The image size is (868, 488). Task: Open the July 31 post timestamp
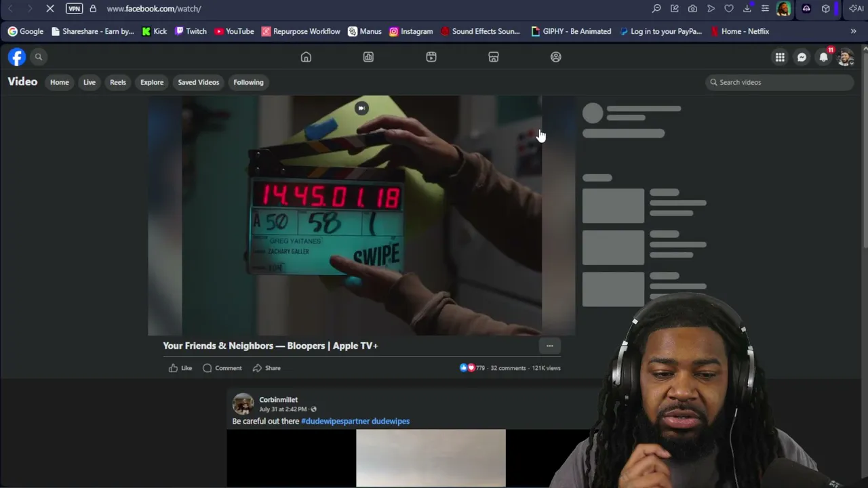(x=283, y=409)
